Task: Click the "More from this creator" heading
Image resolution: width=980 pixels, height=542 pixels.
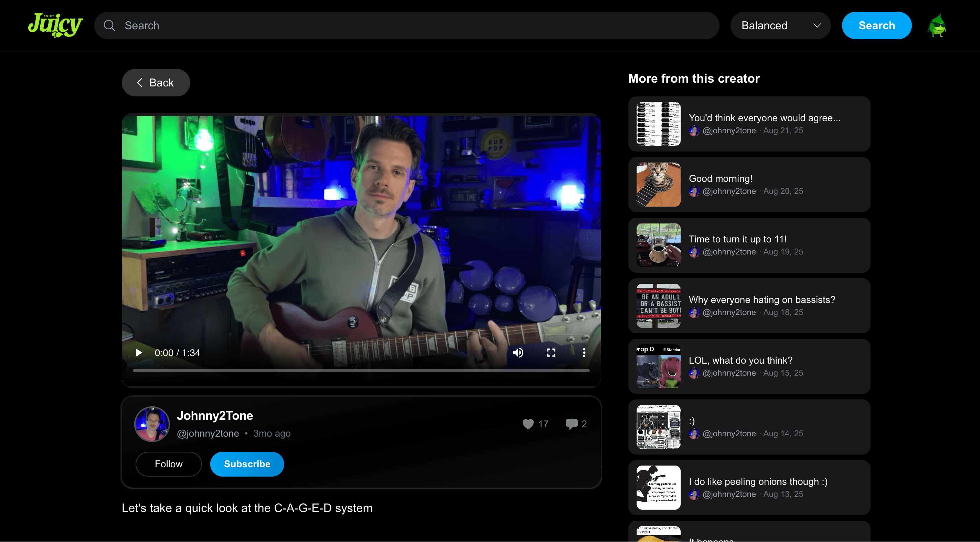Action: (x=694, y=79)
